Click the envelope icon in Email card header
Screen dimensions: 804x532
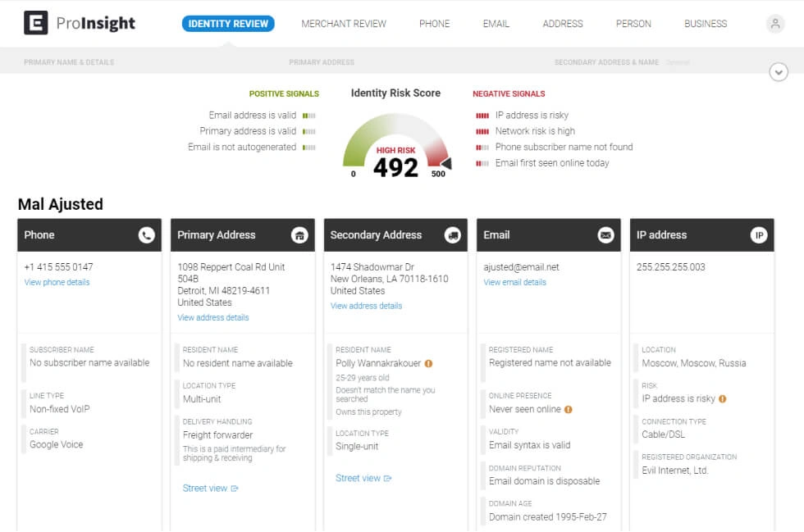[x=605, y=235]
